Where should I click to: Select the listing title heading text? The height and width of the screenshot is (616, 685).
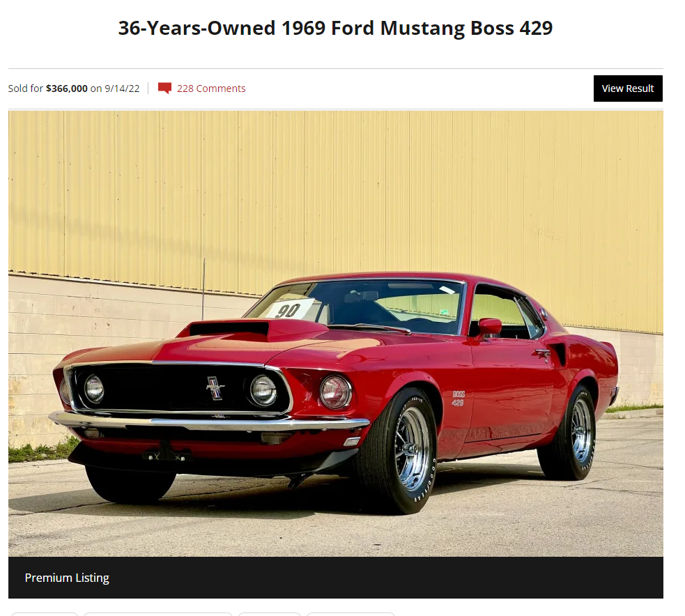335,29
